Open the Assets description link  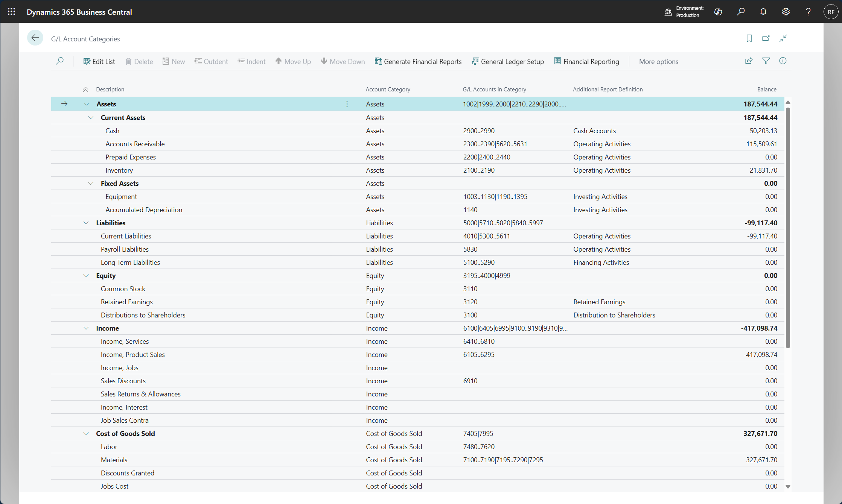(106, 104)
